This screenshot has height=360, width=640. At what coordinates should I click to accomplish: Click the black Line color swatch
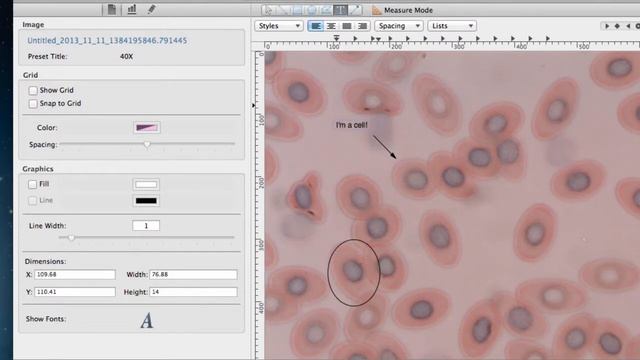coord(146,201)
